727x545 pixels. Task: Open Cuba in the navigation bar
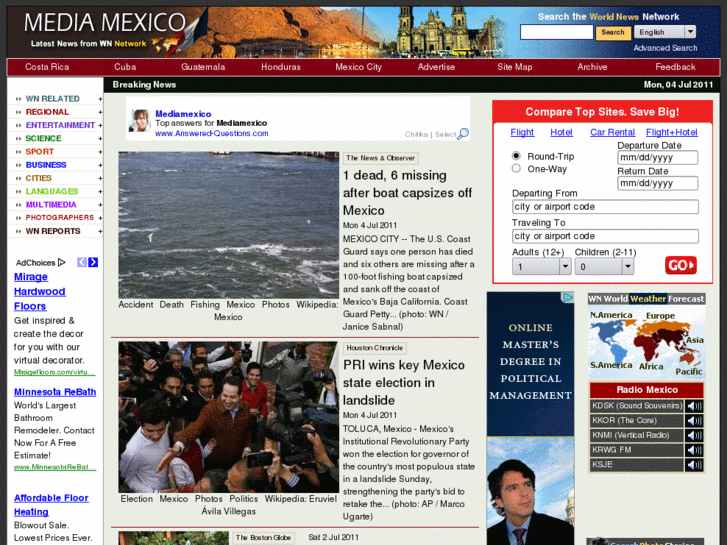click(125, 67)
